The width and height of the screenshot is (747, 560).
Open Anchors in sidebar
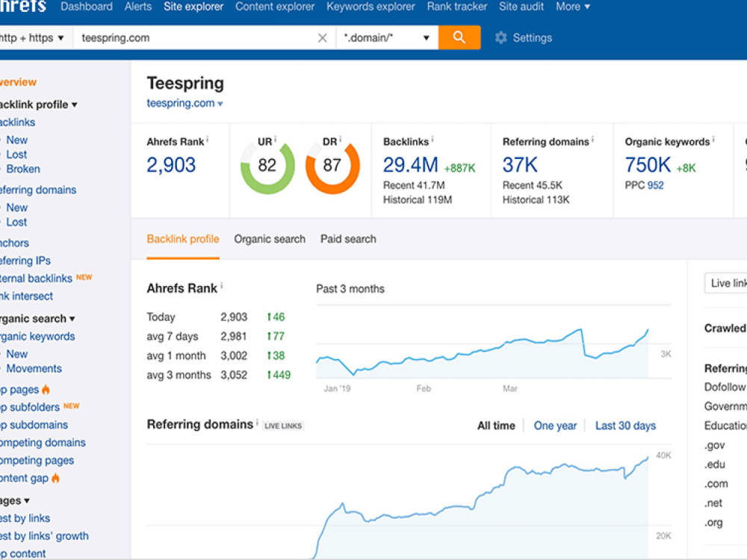[x=14, y=243]
